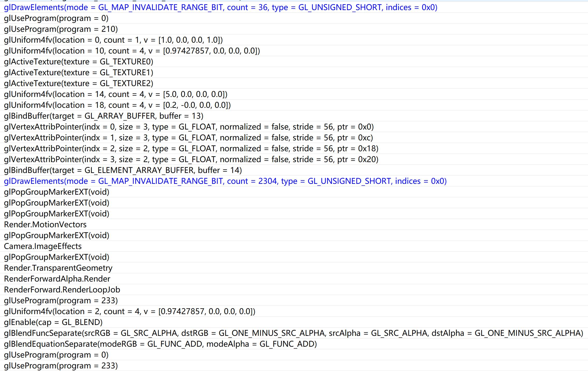Select glBindBuffer GL_ARRAY_BUFFER buffer 13 row
588x371 pixels.
pyautogui.click(x=104, y=116)
